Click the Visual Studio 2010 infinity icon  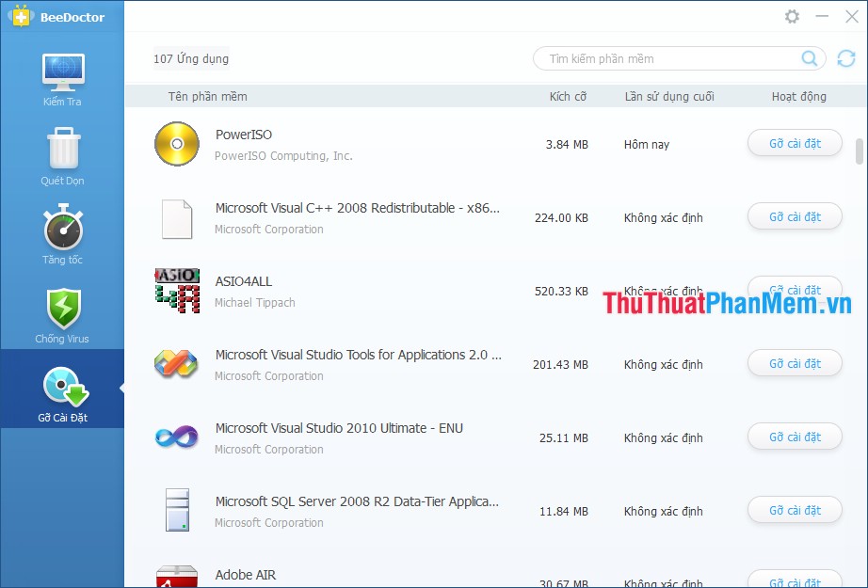[176, 437]
